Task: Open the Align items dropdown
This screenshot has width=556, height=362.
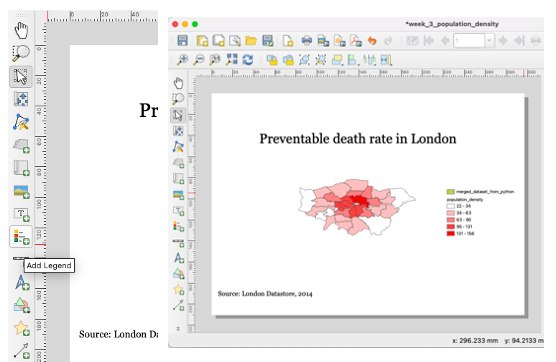Action: coord(353,60)
